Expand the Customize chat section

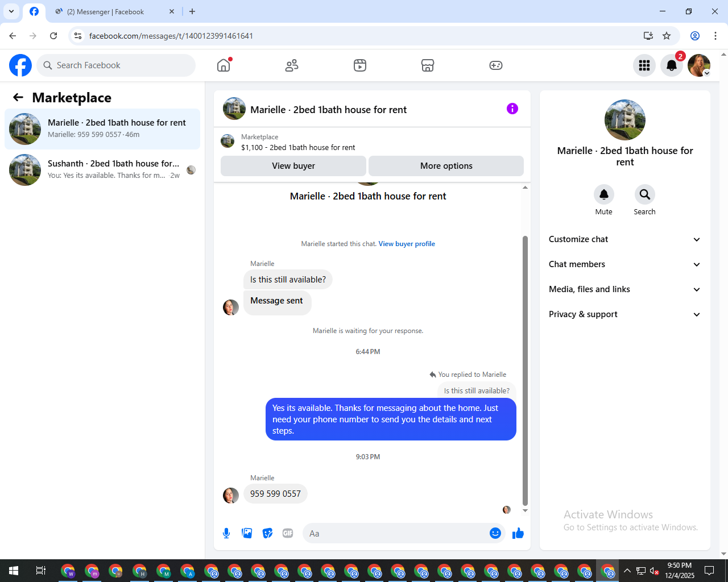point(624,239)
